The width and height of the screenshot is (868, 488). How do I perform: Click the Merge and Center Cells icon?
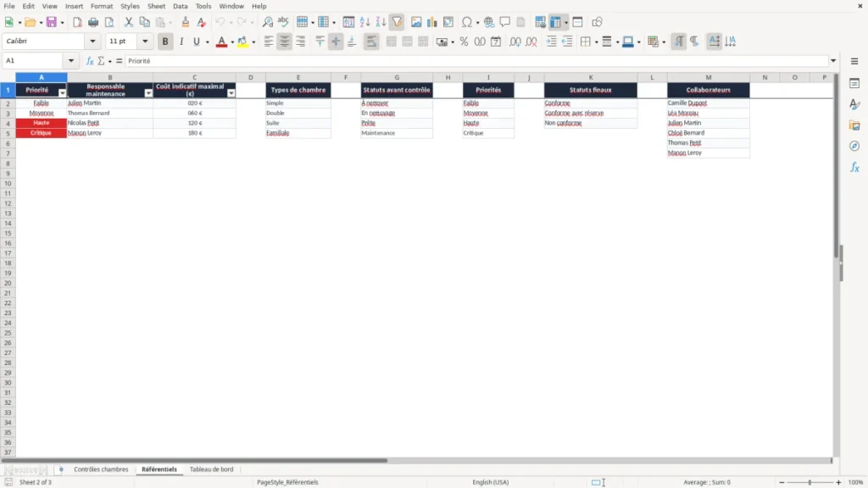392,42
